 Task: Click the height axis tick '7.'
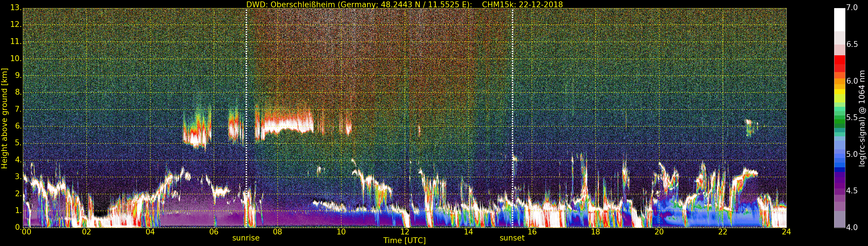18,109
